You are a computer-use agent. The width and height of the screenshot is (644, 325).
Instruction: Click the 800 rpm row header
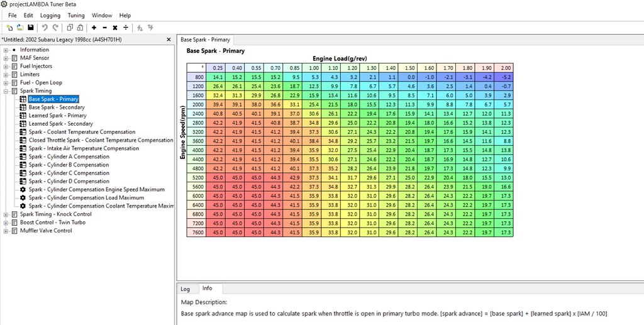point(196,77)
